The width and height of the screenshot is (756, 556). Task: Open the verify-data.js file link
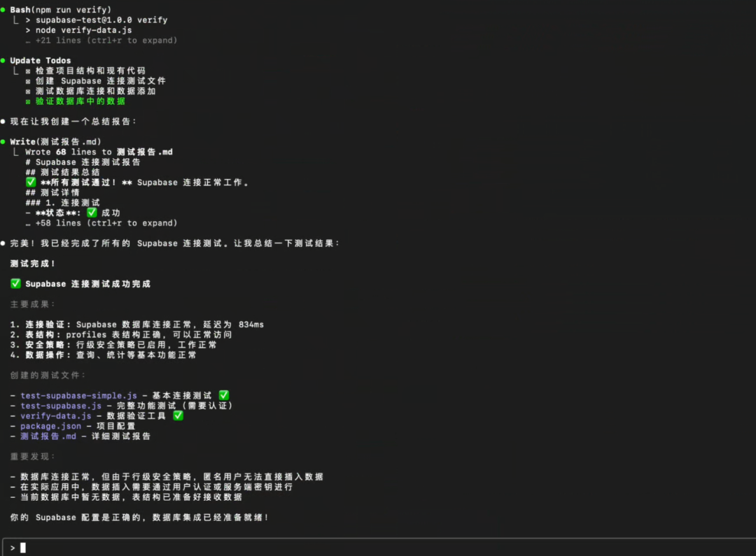tap(56, 416)
